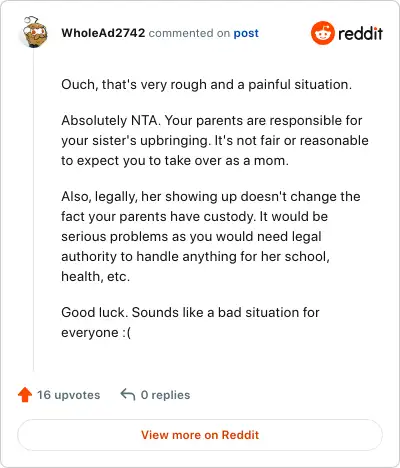The width and height of the screenshot is (400, 468).
Task: Click the WholeAd2742 user avatar
Action: (35, 32)
